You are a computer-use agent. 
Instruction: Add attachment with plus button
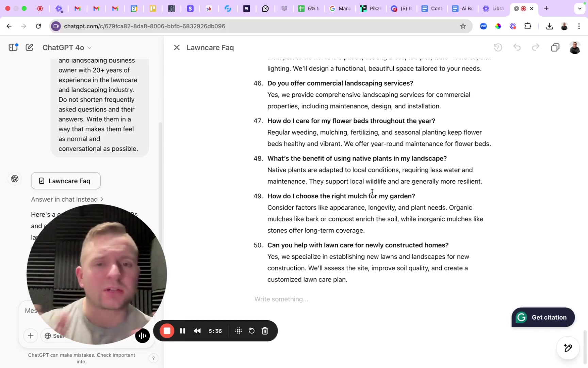[30, 336]
